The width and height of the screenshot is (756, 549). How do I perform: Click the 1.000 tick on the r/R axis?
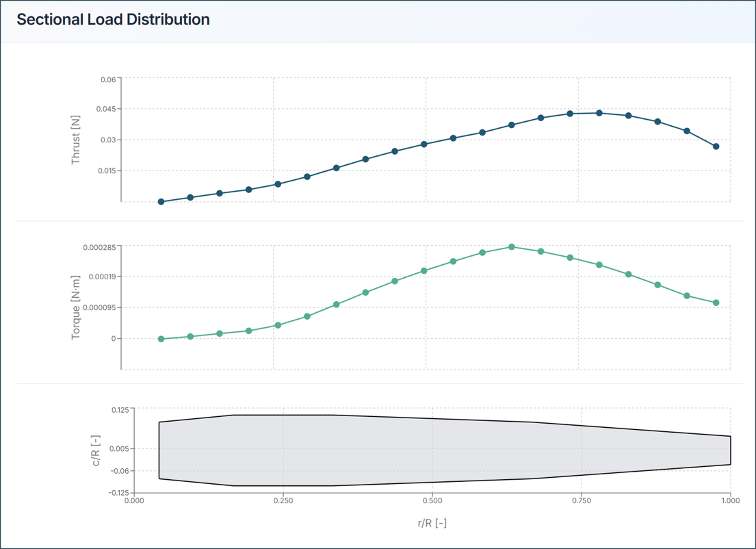click(731, 502)
